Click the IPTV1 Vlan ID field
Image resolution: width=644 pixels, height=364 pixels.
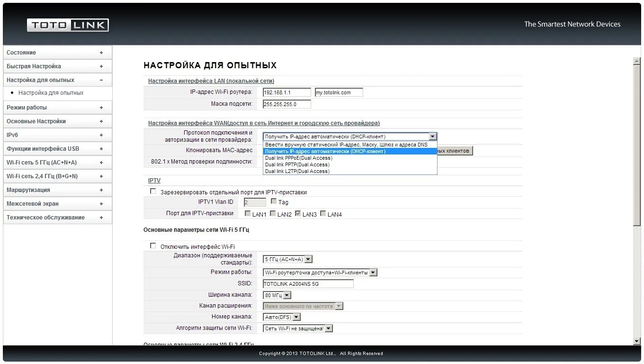255,202
